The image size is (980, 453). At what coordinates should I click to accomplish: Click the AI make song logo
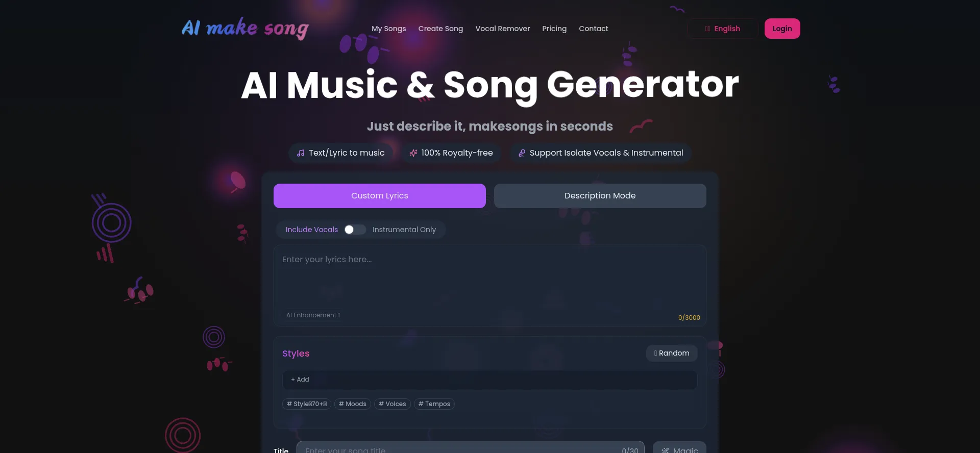[245, 29]
